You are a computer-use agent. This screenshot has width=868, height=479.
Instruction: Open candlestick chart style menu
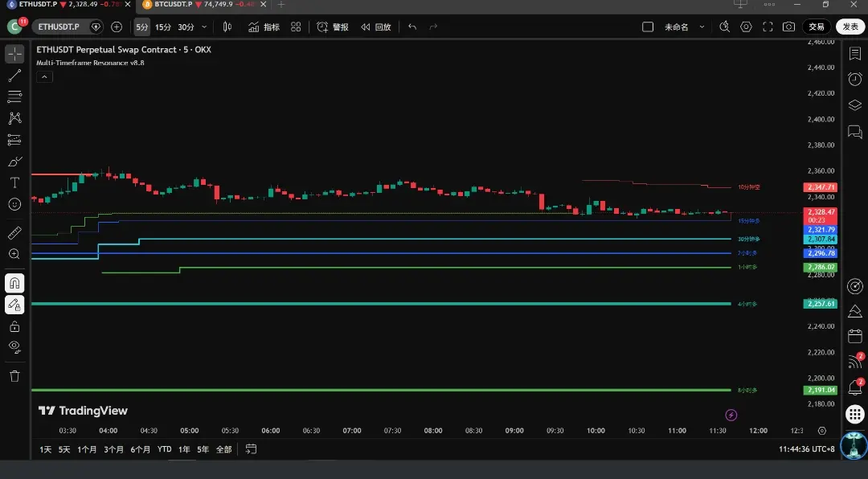click(227, 27)
